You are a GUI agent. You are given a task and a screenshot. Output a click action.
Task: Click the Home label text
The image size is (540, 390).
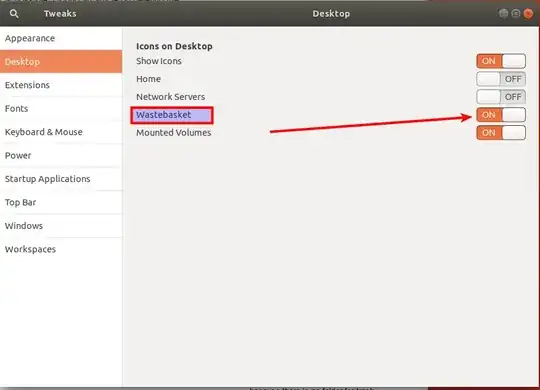coord(148,79)
